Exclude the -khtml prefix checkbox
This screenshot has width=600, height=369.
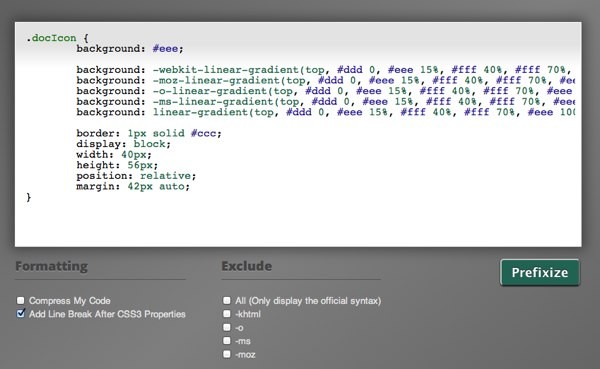227,314
